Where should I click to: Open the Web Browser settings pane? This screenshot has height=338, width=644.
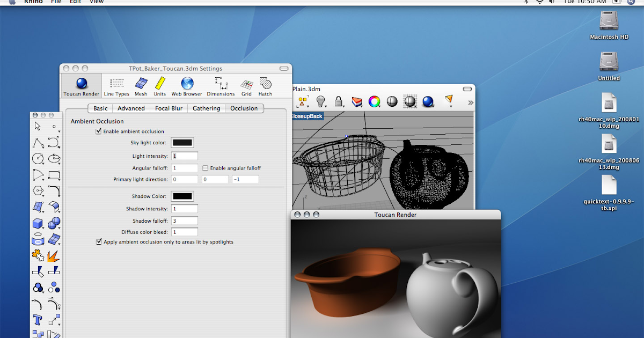(187, 86)
